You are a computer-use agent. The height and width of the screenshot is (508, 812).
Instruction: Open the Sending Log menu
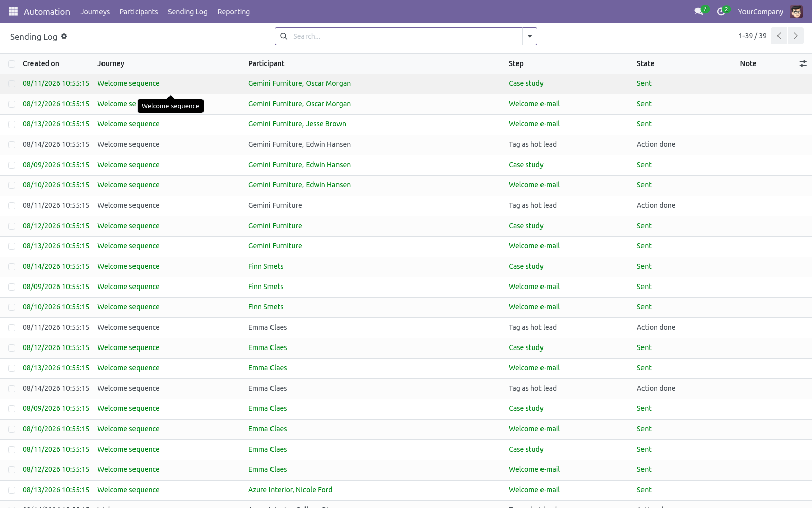point(188,11)
